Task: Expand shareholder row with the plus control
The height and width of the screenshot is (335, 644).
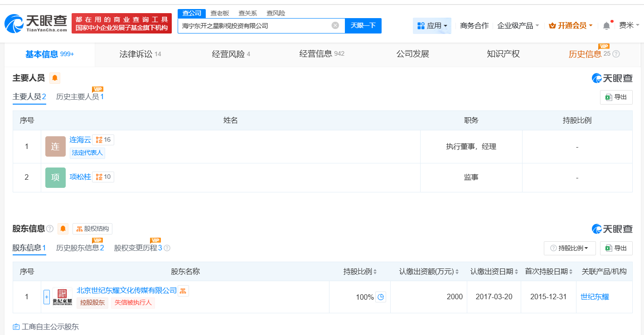Action: [47, 297]
